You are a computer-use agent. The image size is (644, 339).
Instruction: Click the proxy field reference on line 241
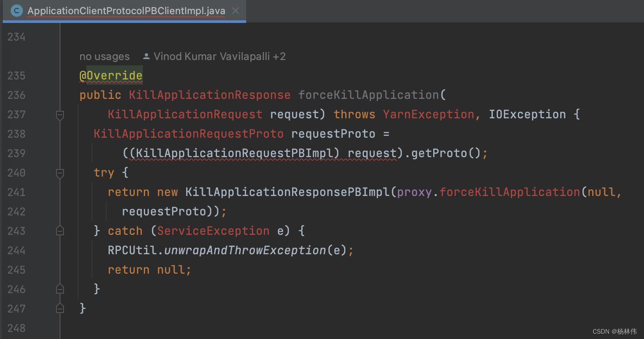point(415,192)
